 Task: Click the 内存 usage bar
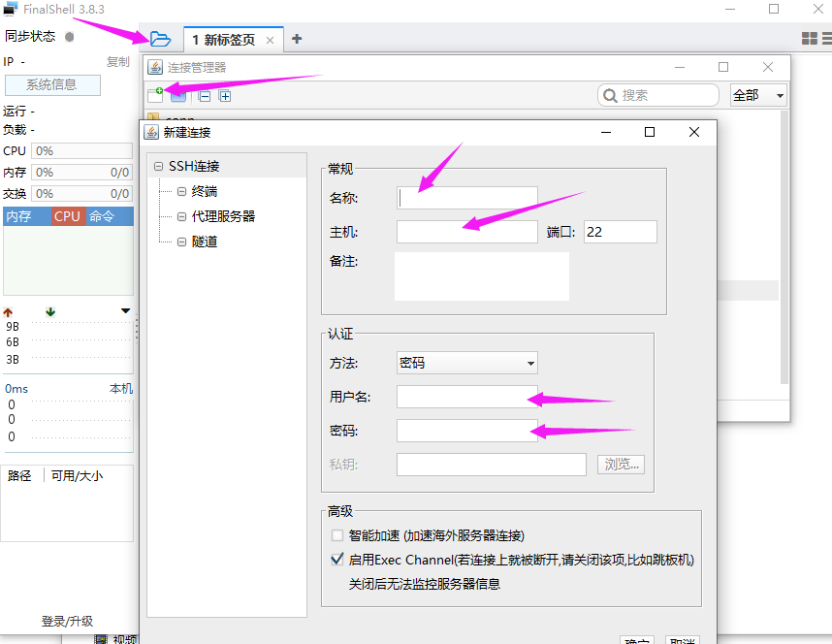pos(81,172)
